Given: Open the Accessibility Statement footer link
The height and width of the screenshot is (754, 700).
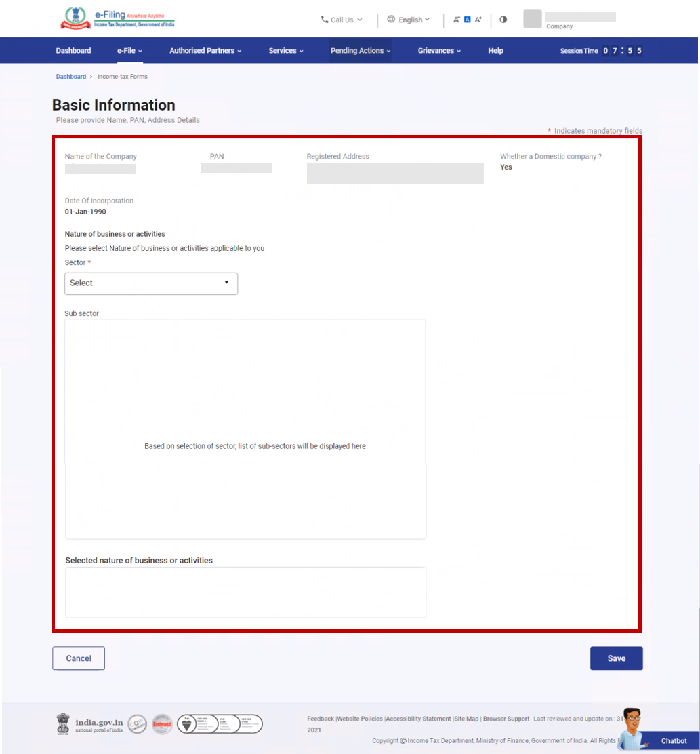Looking at the screenshot, I should point(418,719).
